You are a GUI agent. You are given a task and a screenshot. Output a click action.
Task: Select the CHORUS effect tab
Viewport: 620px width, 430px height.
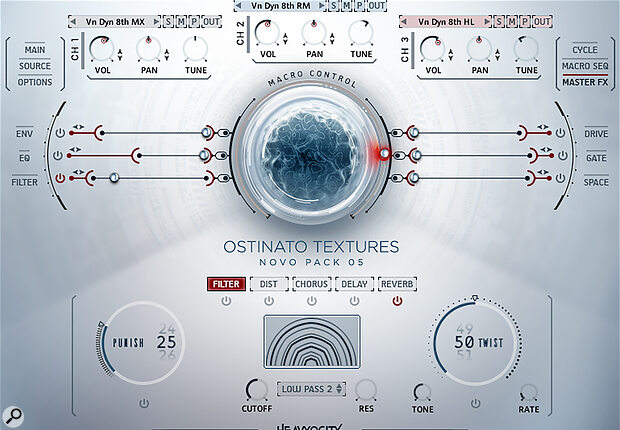312,284
